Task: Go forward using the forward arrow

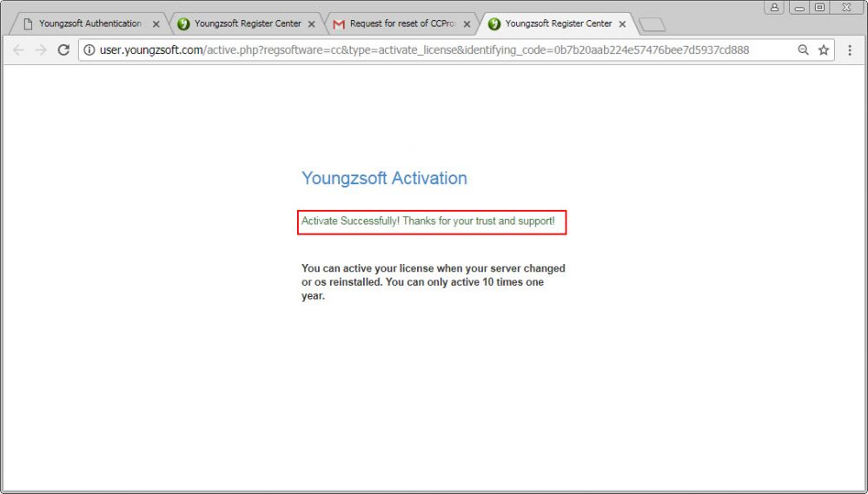Action: click(41, 50)
